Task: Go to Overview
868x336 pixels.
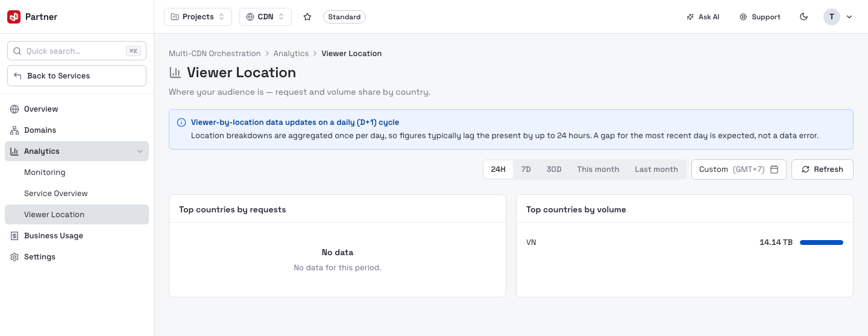Action: (x=77, y=109)
